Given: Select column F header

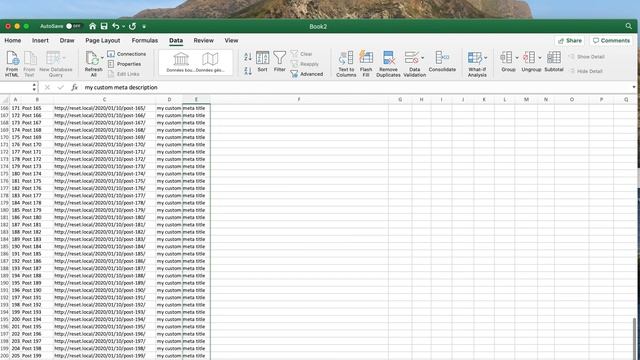Looking at the screenshot, I should coord(299,100).
